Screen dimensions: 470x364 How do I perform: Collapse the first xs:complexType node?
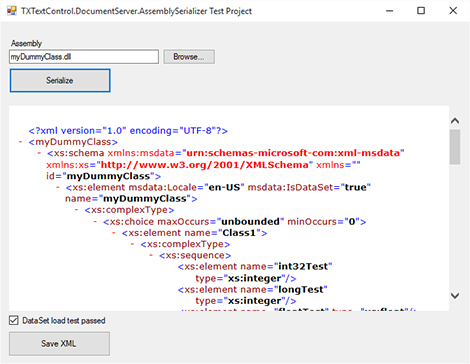(x=76, y=210)
